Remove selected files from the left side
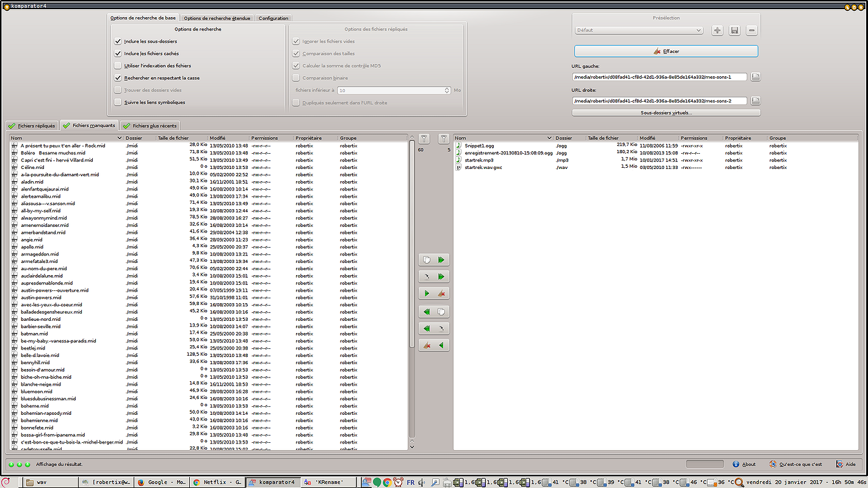868x488 pixels. [434, 294]
